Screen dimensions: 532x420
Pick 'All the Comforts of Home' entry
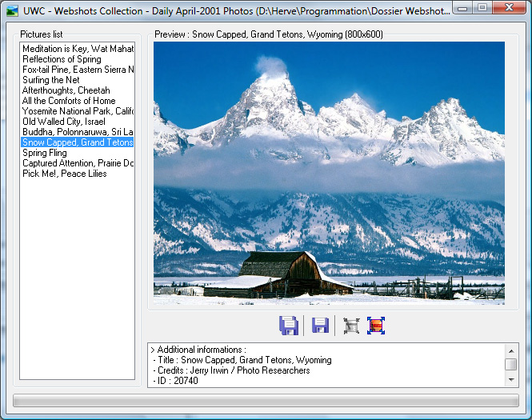tap(78, 101)
